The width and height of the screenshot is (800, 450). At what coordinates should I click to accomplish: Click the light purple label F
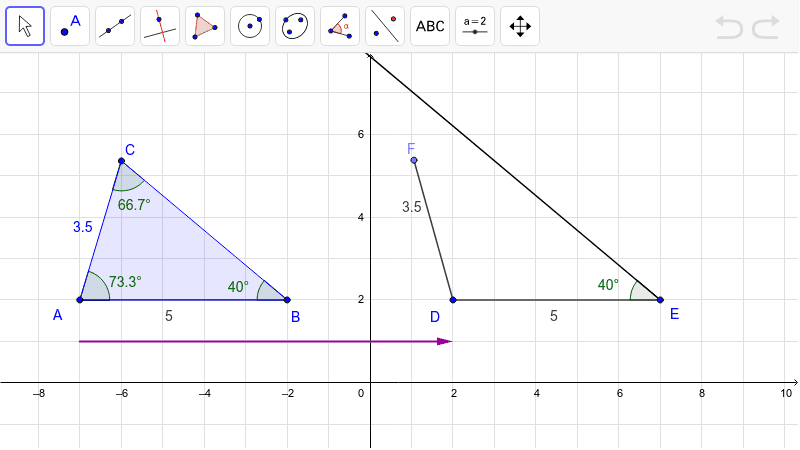tap(411, 148)
